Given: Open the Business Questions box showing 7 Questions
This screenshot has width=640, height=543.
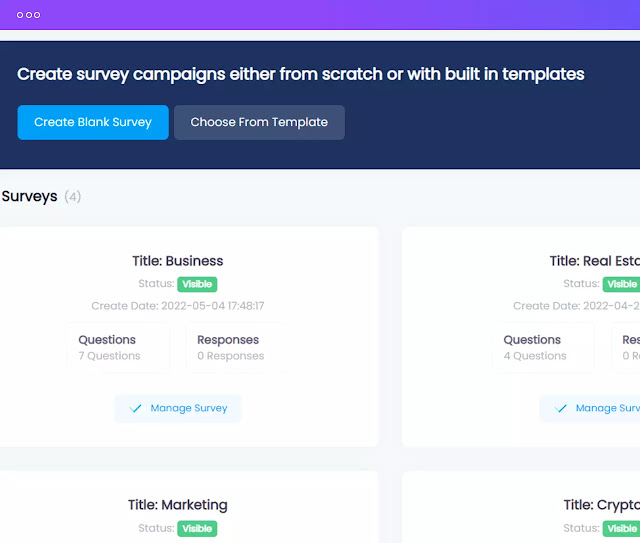Looking at the screenshot, I should [118, 347].
